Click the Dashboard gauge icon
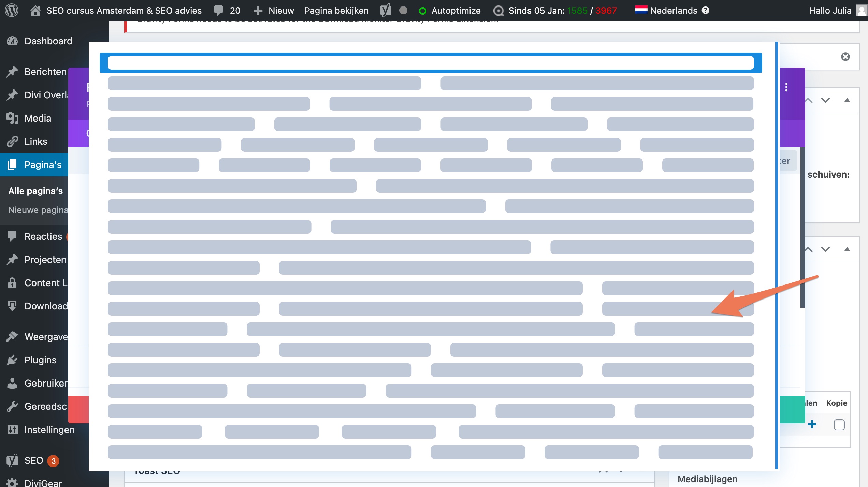This screenshot has width=868, height=487. (12, 41)
